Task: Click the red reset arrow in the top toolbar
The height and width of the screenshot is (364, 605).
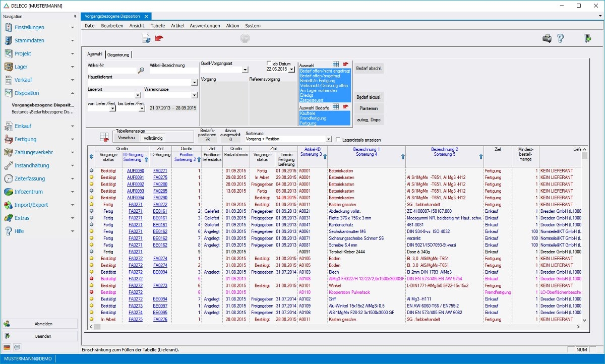Action: pyautogui.click(x=159, y=38)
